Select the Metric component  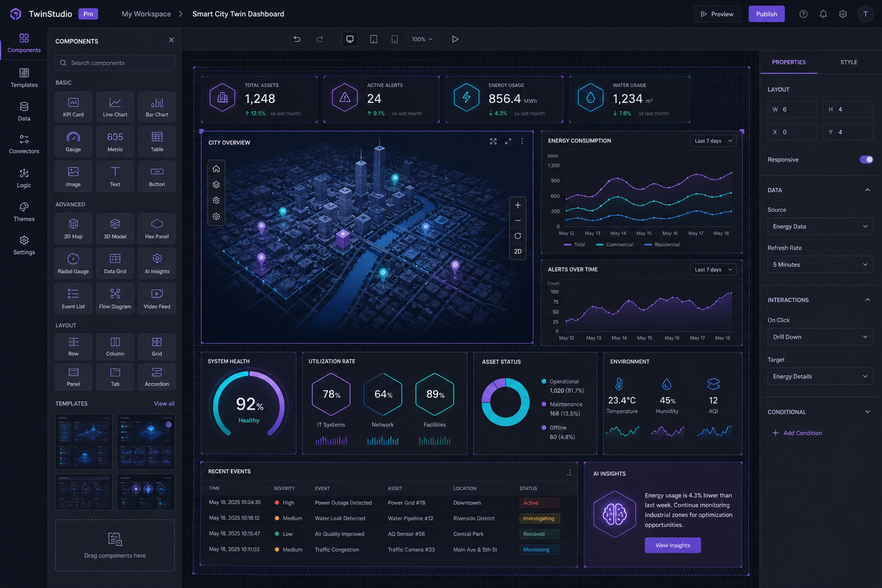pos(115,142)
